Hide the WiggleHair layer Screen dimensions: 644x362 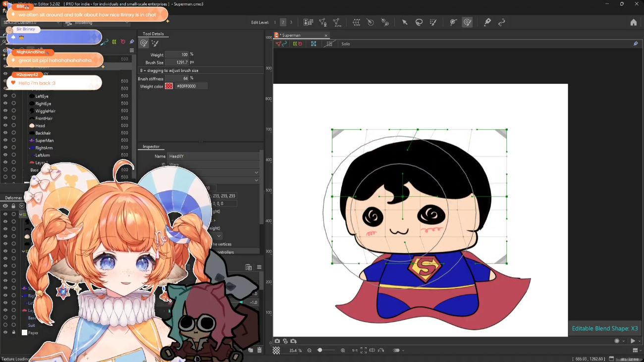pos(5,111)
